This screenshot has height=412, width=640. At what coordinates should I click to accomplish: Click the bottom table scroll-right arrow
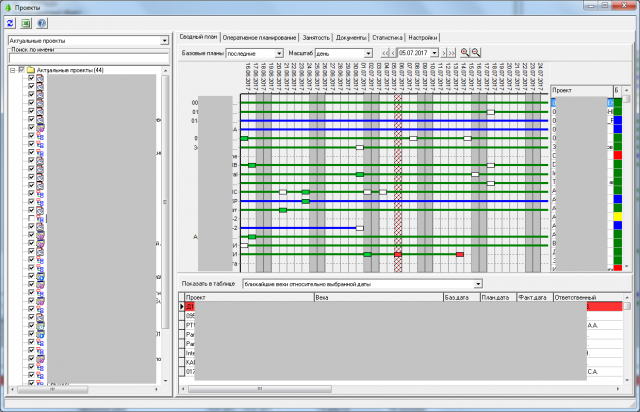618,389
